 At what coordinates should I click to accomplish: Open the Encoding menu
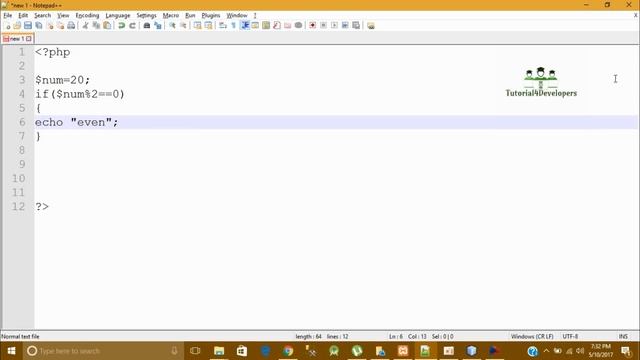click(87, 16)
